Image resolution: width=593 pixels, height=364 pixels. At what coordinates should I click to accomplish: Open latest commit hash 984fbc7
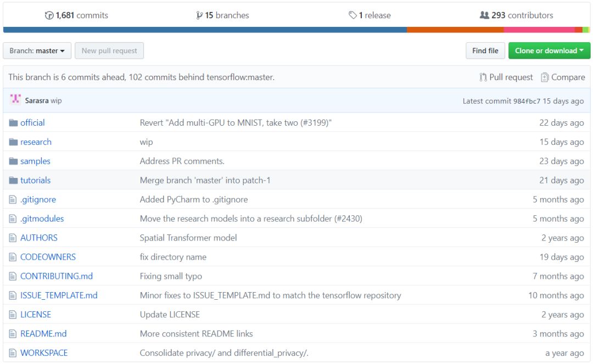coord(527,101)
